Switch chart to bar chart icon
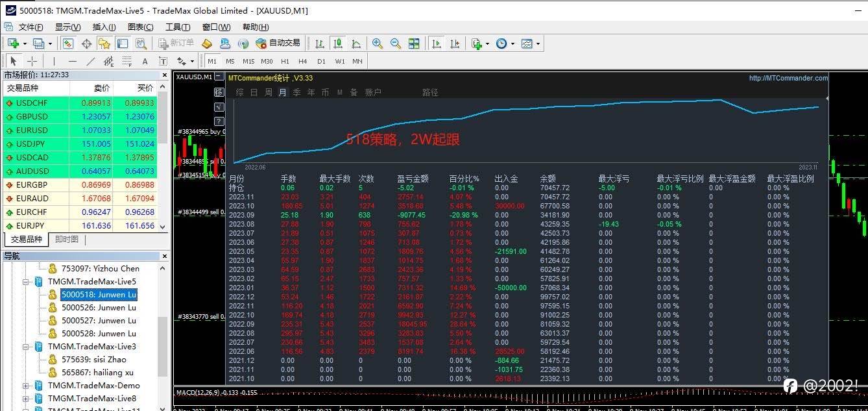The width and height of the screenshot is (868, 411). (320, 44)
